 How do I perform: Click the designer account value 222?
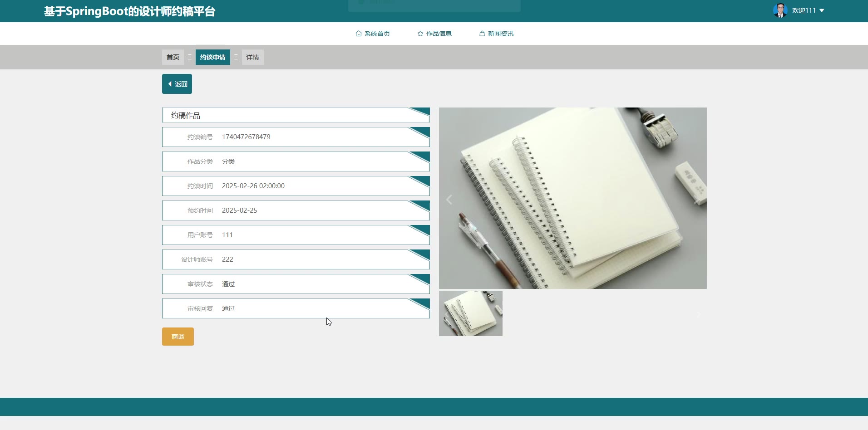click(227, 259)
